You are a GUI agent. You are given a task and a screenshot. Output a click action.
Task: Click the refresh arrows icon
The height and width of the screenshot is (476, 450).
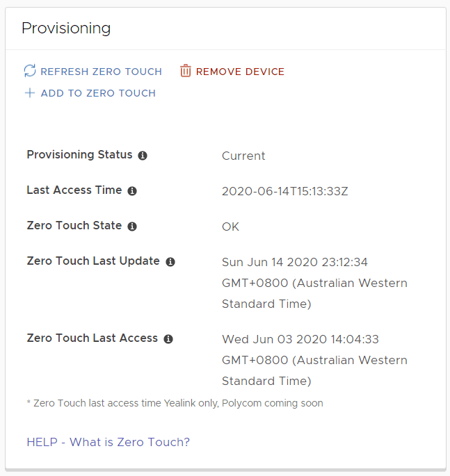pos(29,71)
